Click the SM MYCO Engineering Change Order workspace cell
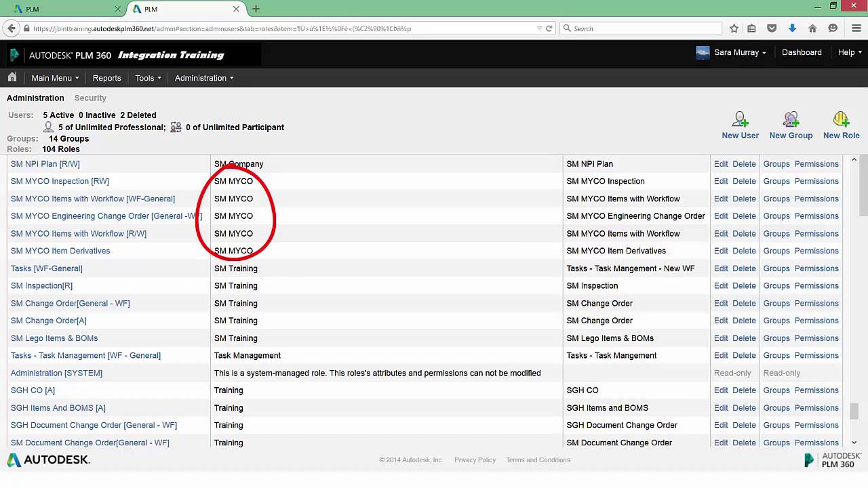868x488 pixels. [x=635, y=216]
